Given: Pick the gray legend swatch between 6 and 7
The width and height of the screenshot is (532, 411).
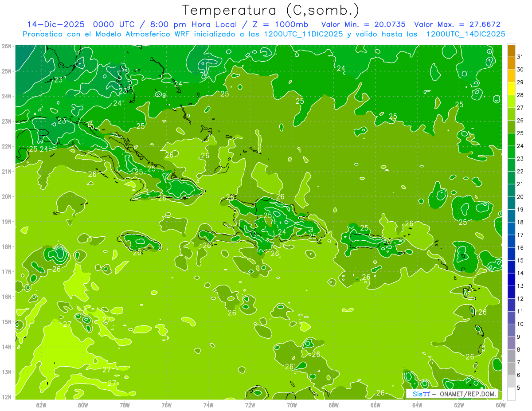Looking at the screenshot, I should 512,368.
